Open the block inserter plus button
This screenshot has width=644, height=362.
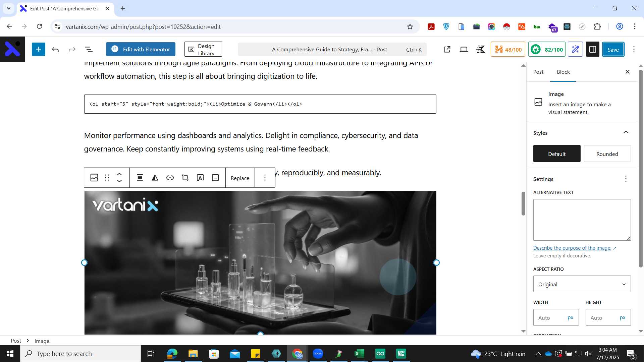coord(39,49)
